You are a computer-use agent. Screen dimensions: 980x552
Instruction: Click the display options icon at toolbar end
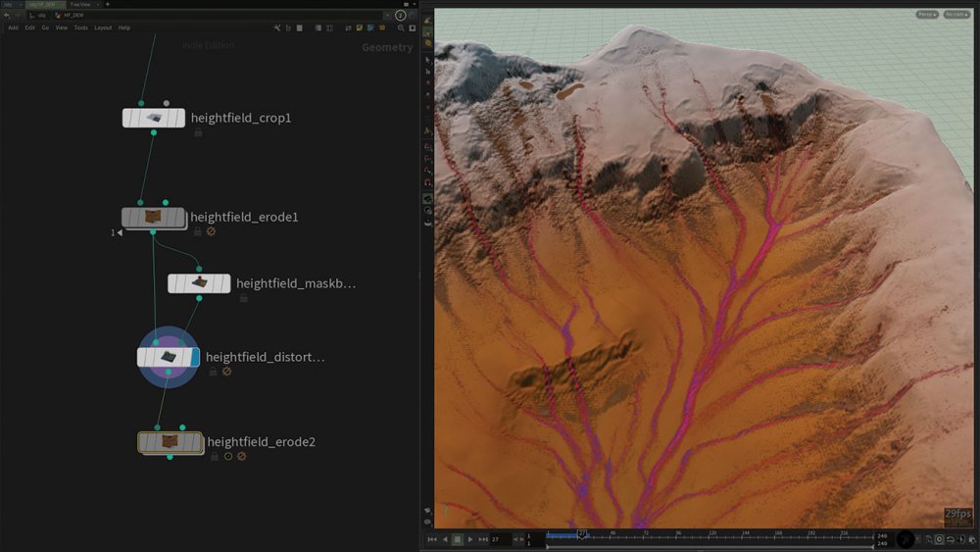coord(412,27)
